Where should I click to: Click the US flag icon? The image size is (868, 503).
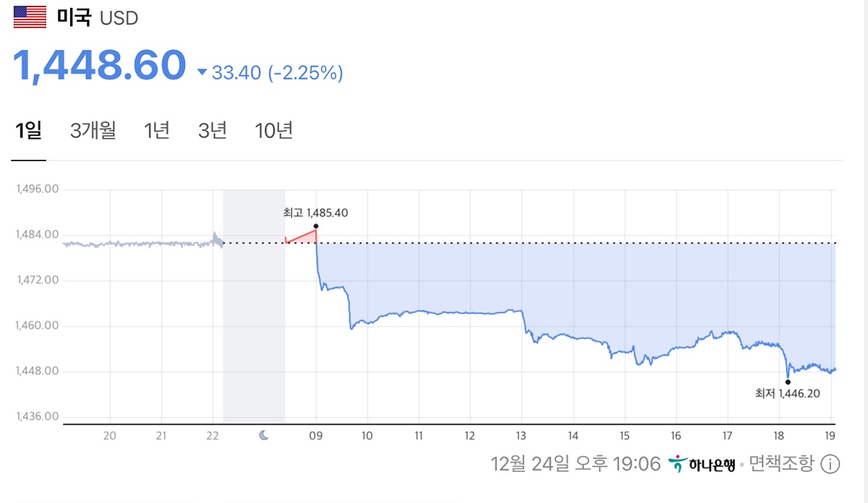click(x=30, y=17)
